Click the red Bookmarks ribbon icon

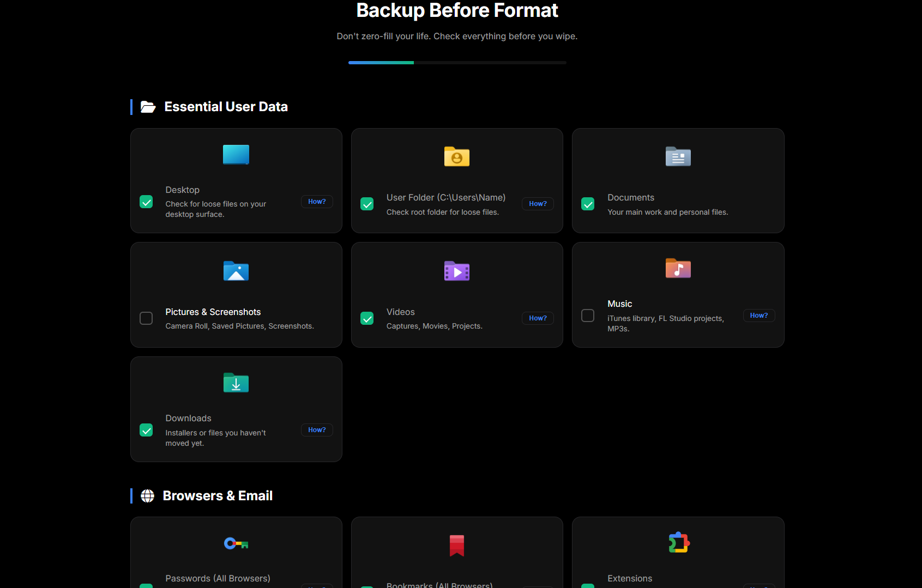pos(456,545)
